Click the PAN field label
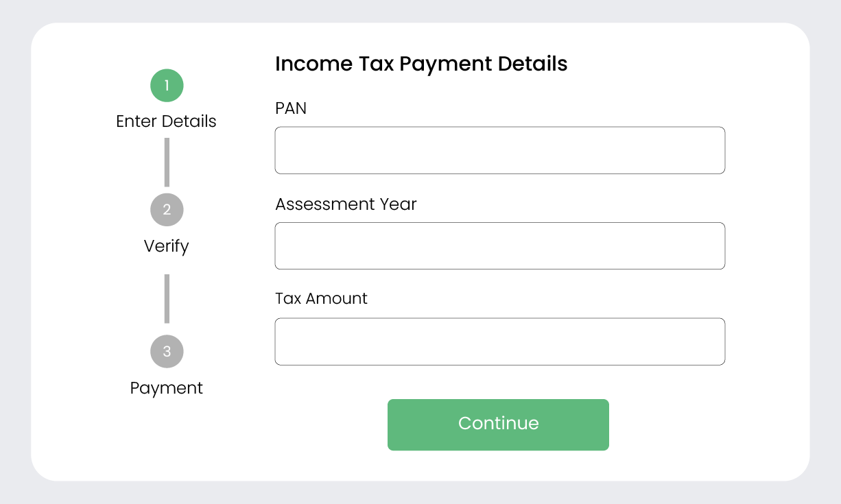841x504 pixels. (291, 108)
